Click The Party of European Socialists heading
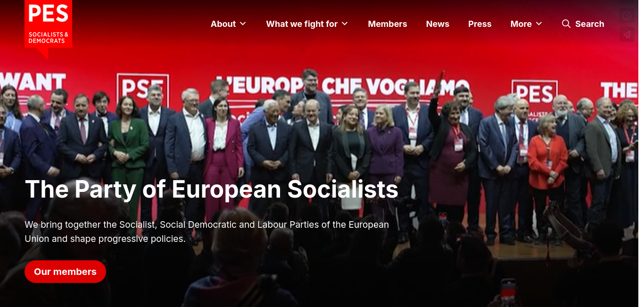This screenshot has width=644, height=307. click(212, 189)
